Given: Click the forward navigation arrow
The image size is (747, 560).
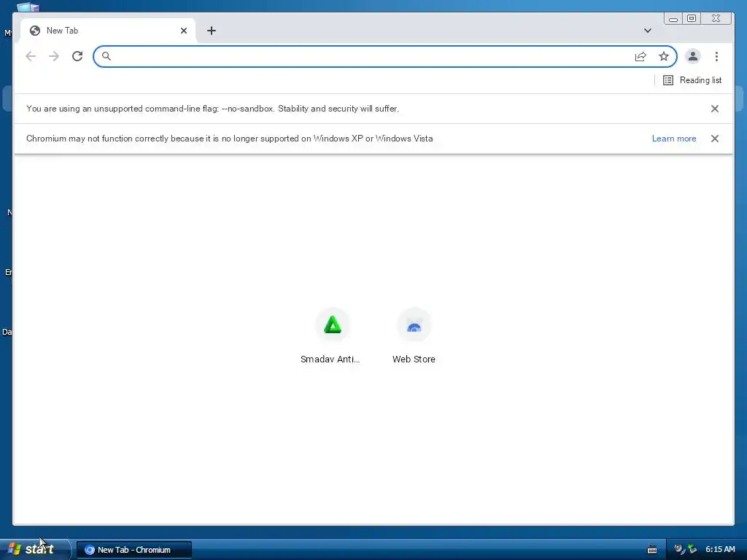Looking at the screenshot, I should tap(54, 56).
